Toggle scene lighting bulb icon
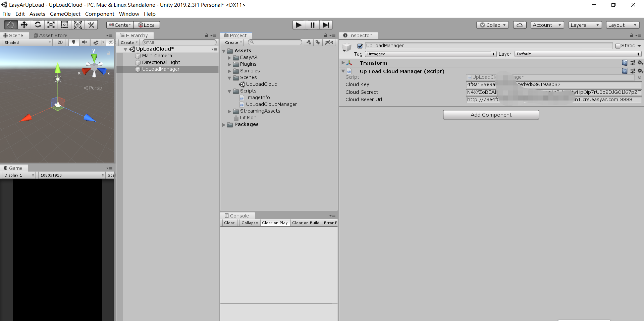The image size is (644, 321). click(73, 43)
